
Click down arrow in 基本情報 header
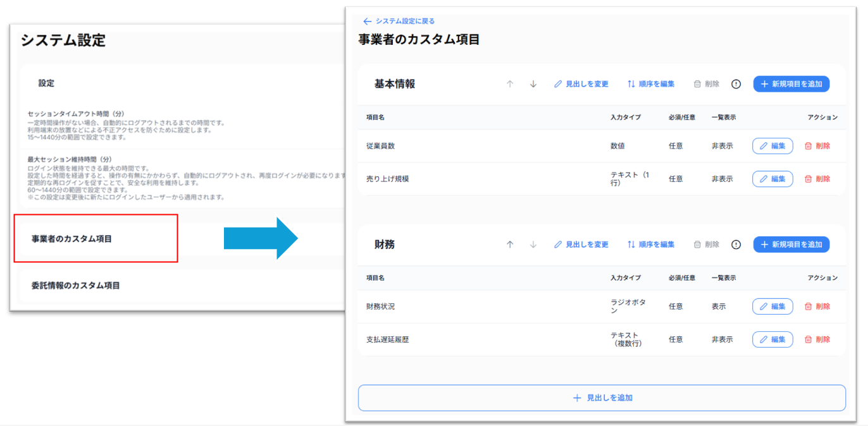[x=533, y=84]
